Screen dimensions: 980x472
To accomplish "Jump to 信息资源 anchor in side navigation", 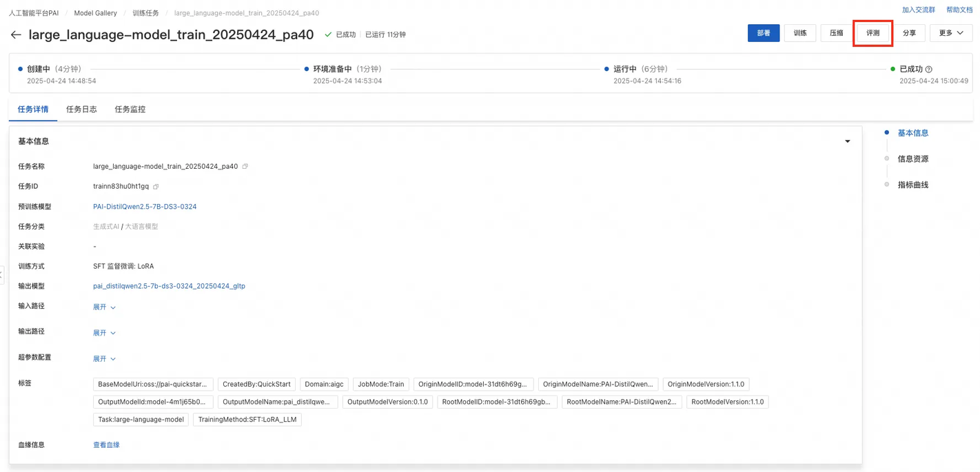I will click(x=913, y=159).
